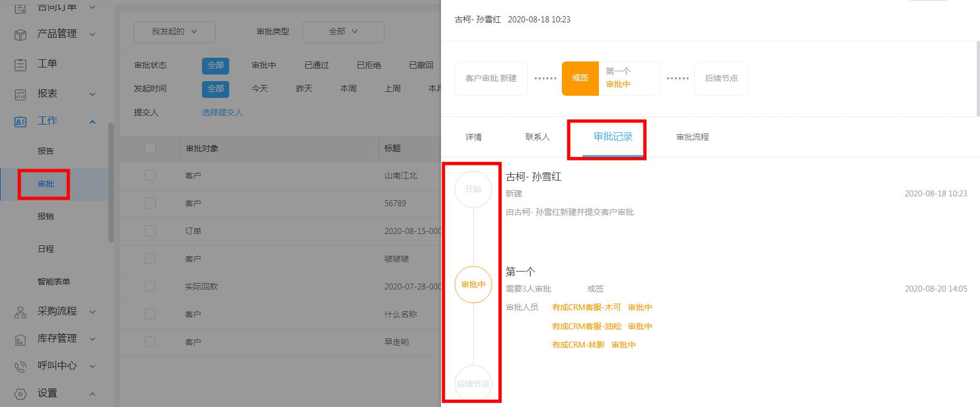Click the 报表 chart icon
The width and height of the screenshot is (980, 407).
(20, 95)
